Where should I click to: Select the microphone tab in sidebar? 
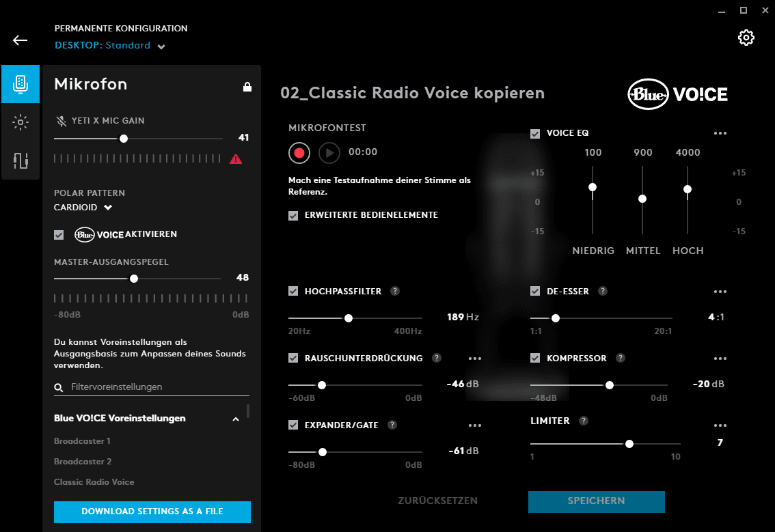click(21, 84)
